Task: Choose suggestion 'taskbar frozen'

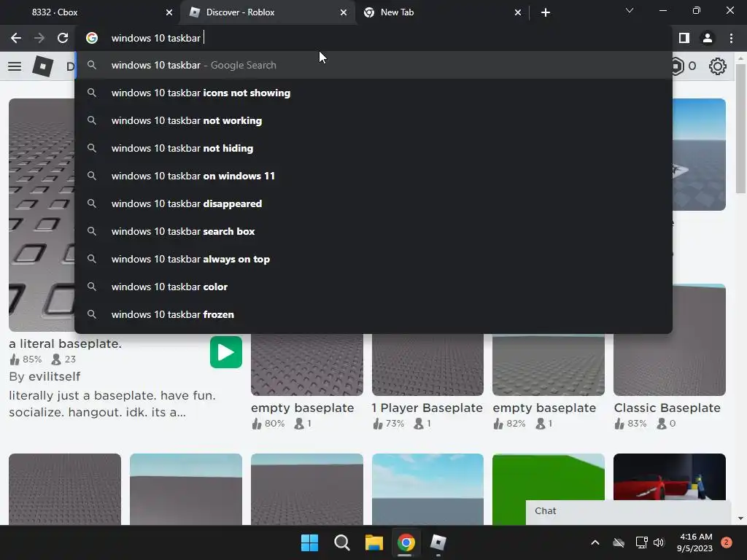Action: [x=373, y=314]
